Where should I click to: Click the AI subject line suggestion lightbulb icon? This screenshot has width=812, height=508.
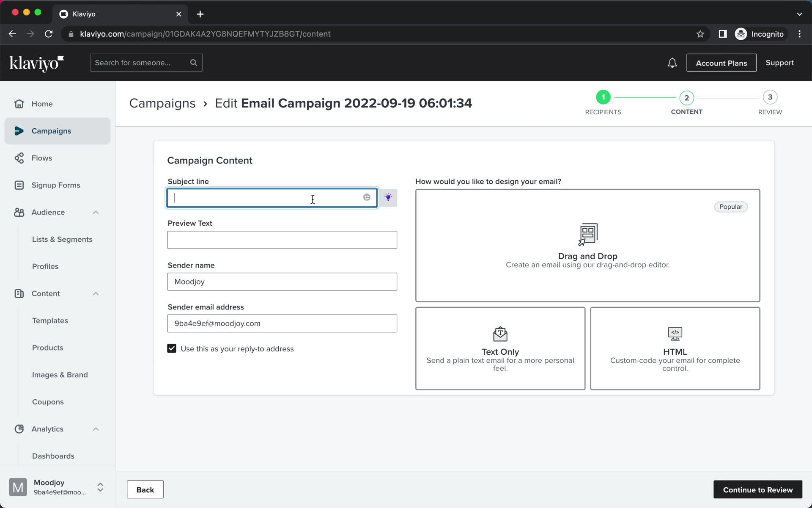click(x=388, y=197)
